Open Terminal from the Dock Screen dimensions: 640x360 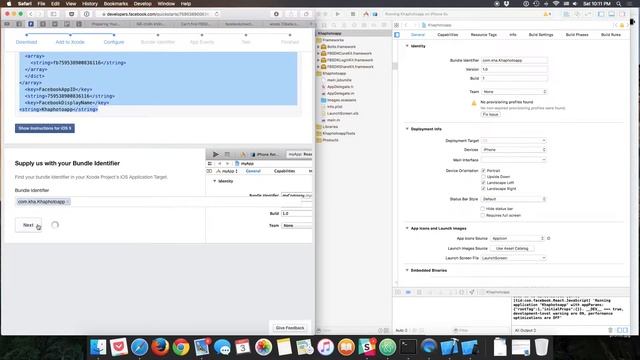408,347
